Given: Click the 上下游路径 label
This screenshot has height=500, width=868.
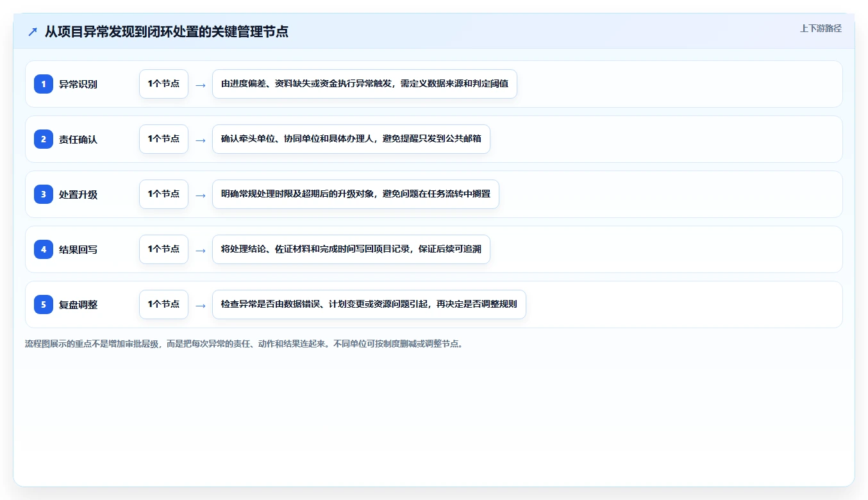Looking at the screenshot, I should (821, 28).
